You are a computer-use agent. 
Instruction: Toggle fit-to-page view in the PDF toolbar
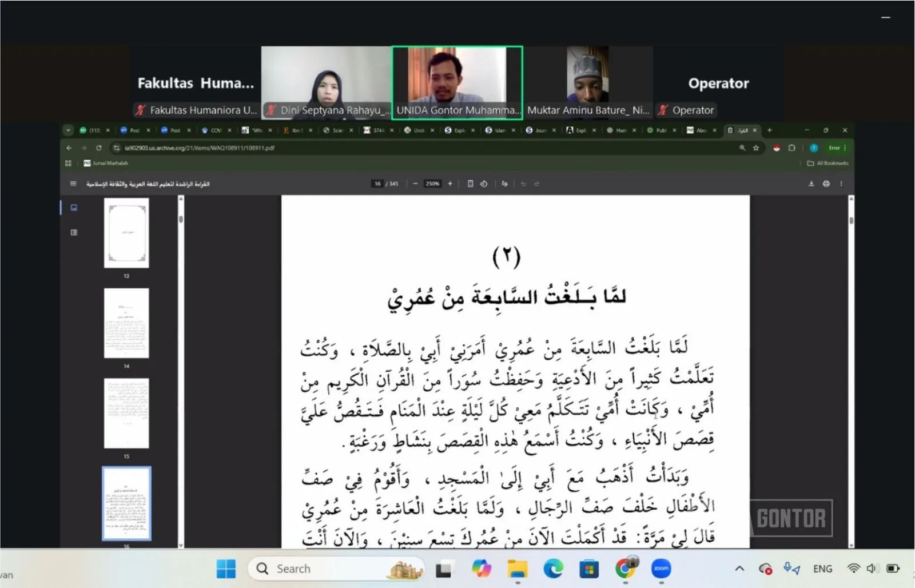471,184
